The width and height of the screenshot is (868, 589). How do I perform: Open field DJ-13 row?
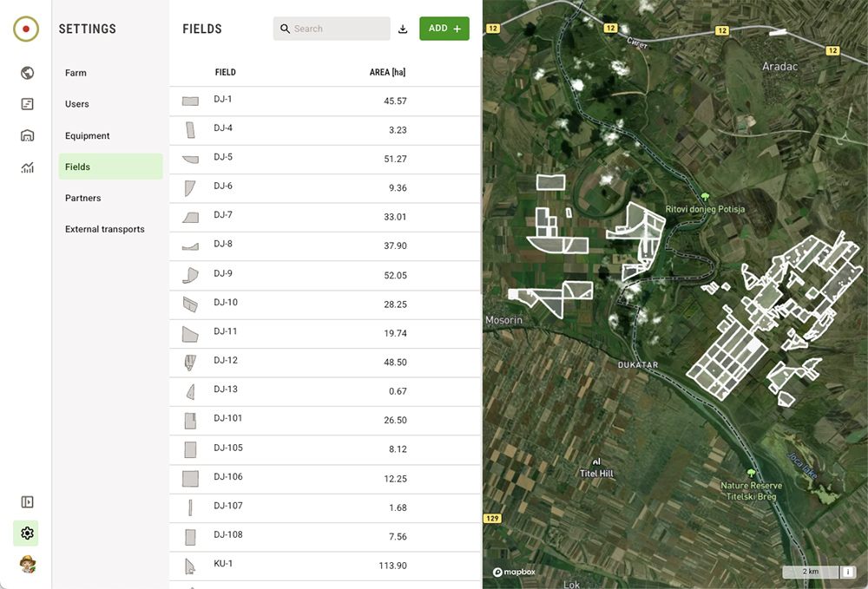tap(325, 391)
